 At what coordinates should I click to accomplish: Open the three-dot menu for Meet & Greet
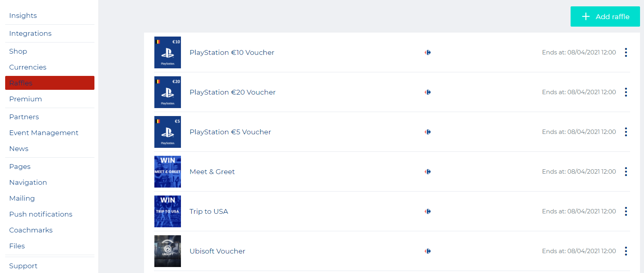pyautogui.click(x=626, y=172)
